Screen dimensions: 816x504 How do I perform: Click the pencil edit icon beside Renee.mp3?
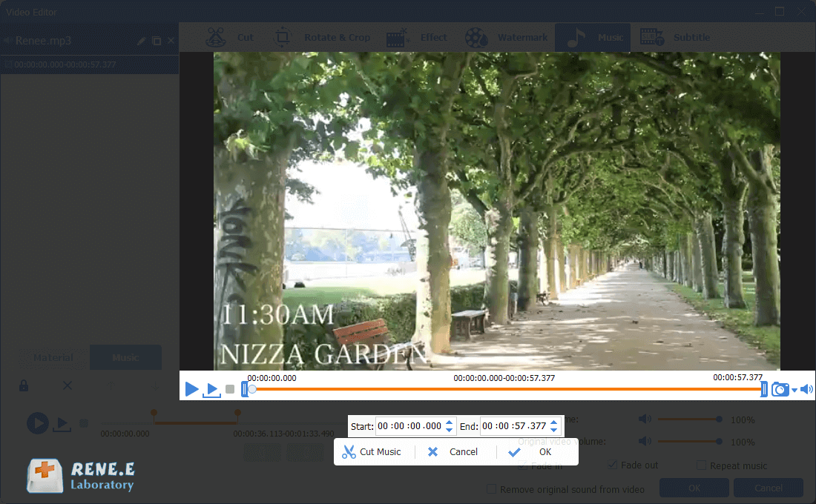click(x=142, y=42)
